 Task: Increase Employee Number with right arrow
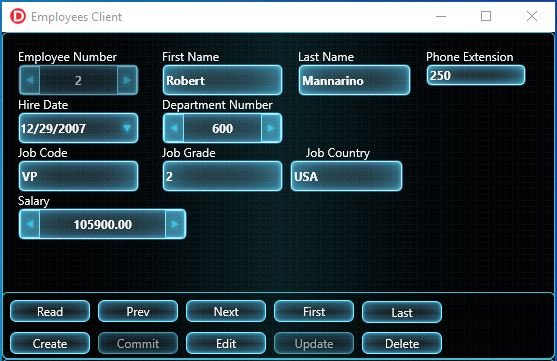tap(127, 80)
